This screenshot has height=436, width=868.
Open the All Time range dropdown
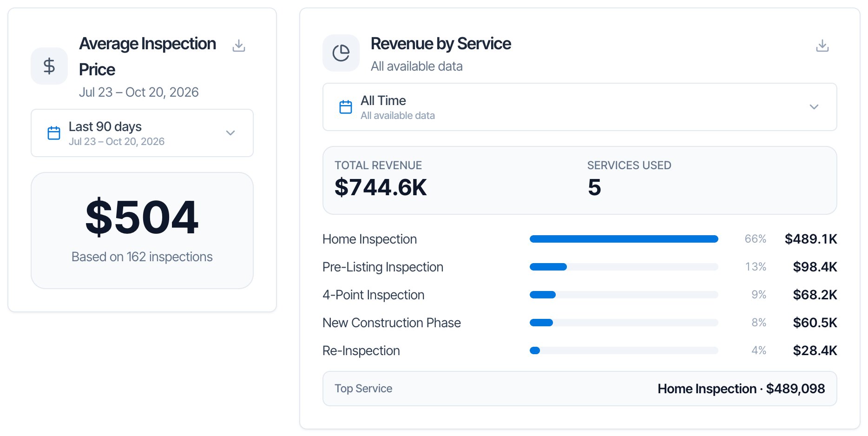click(x=580, y=107)
